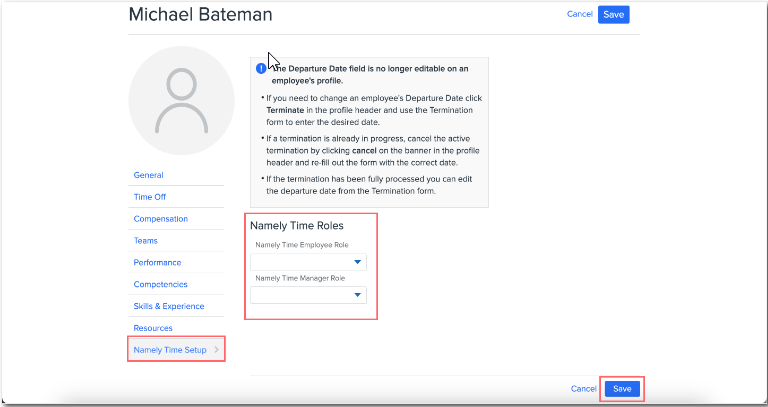The width and height of the screenshot is (768, 407).
Task: Click the Cancel link at the top
Action: click(x=579, y=14)
